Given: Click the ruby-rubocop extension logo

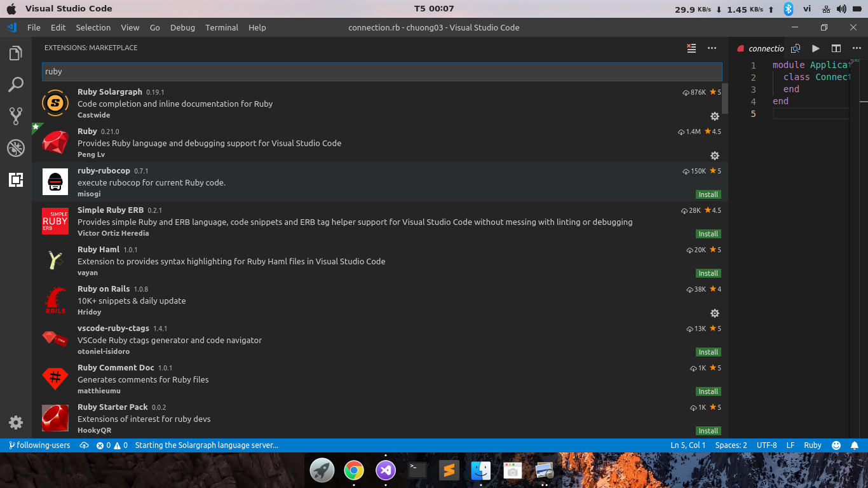Looking at the screenshot, I should tap(55, 182).
